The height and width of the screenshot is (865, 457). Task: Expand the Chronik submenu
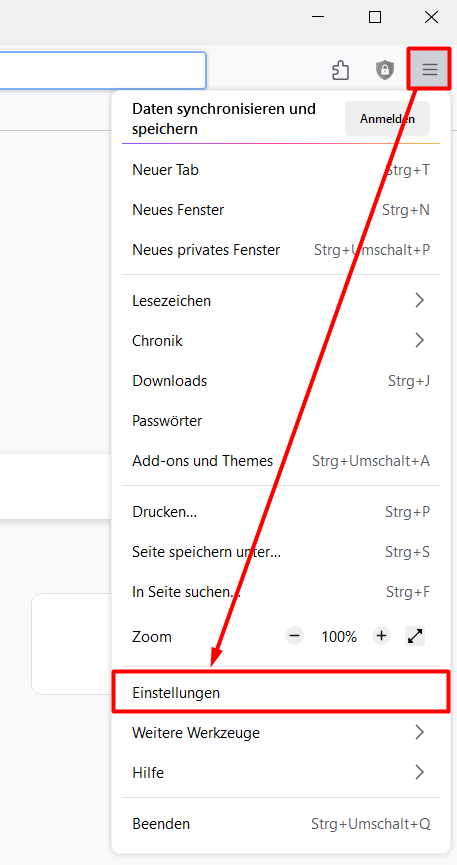click(281, 340)
